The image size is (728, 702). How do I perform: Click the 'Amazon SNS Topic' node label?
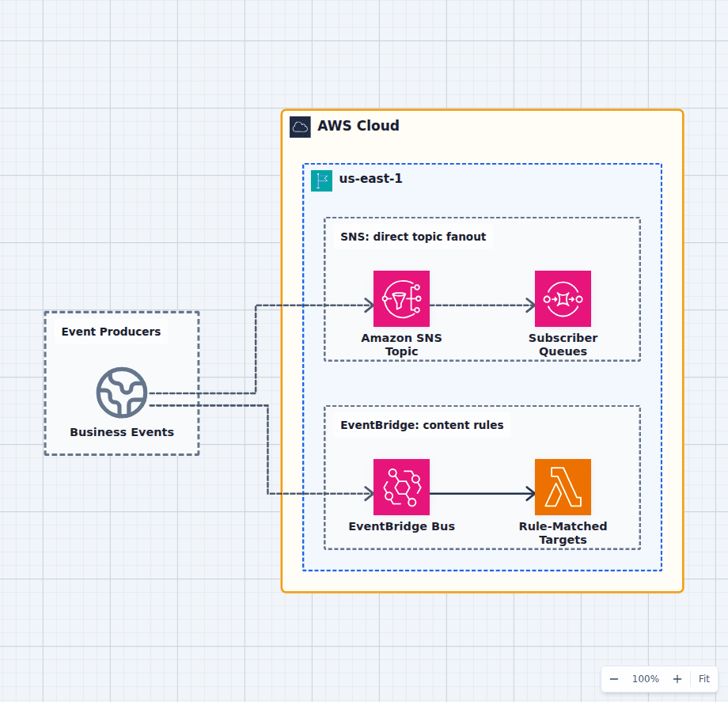(x=401, y=344)
